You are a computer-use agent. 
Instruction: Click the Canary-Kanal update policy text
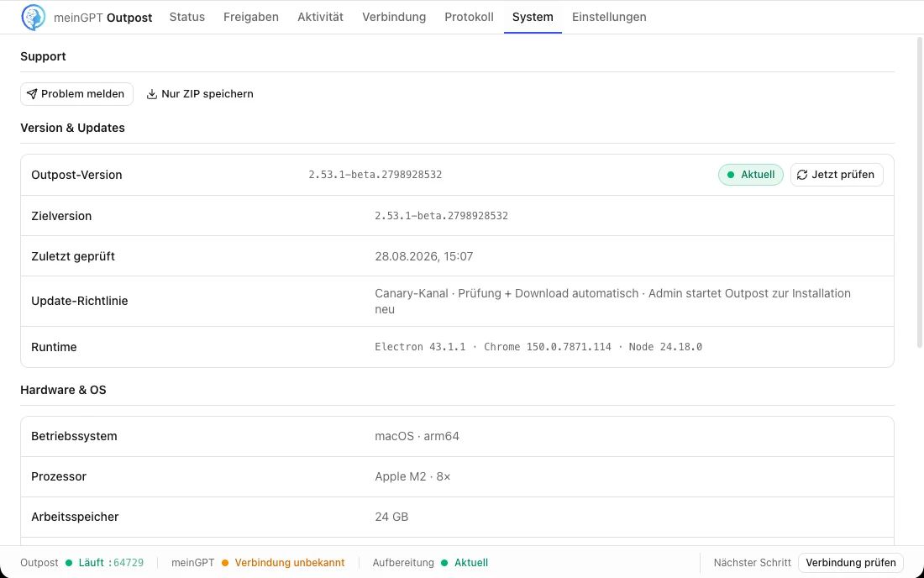coord(613,301)
